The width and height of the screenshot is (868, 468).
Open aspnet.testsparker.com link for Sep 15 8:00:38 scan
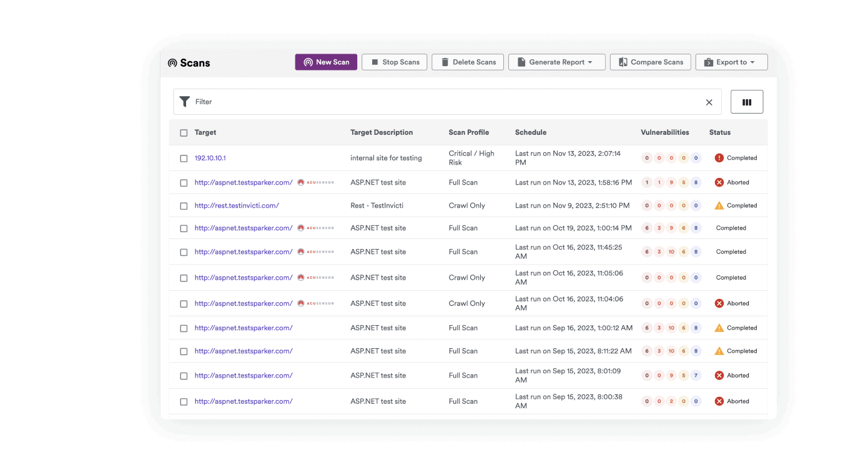[244, 401]
